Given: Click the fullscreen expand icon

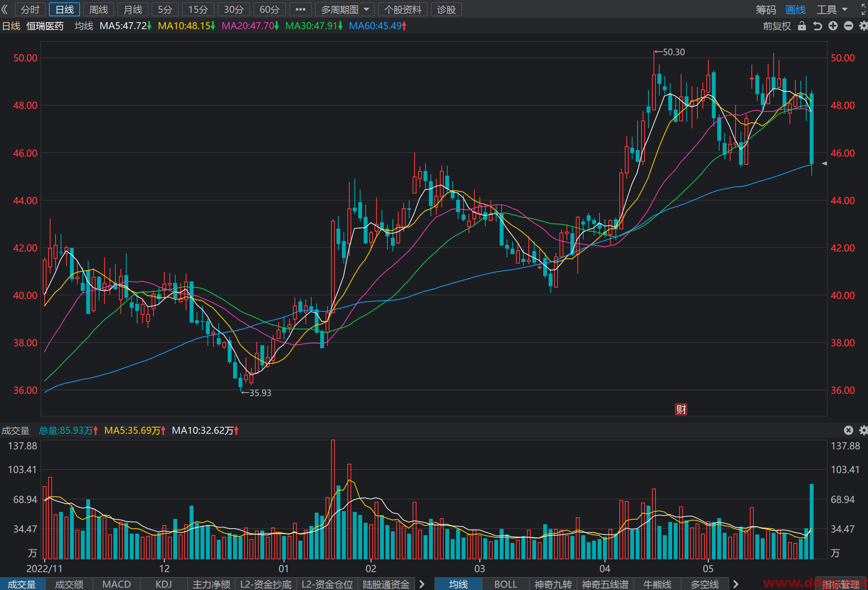Looking at the screenshot, I should (x=863, y=9).
